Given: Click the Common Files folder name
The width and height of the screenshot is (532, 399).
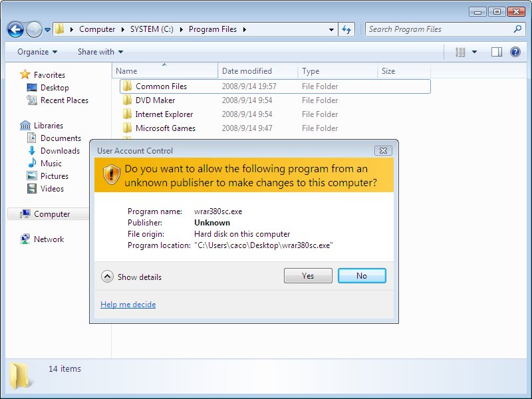Looking at the screenshot, I should click(x=161, y=86).
